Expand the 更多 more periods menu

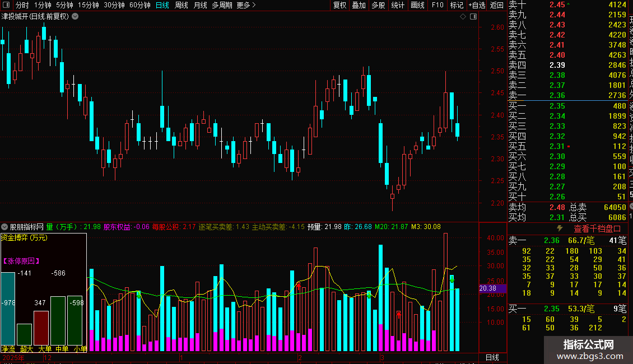[246, 5]
